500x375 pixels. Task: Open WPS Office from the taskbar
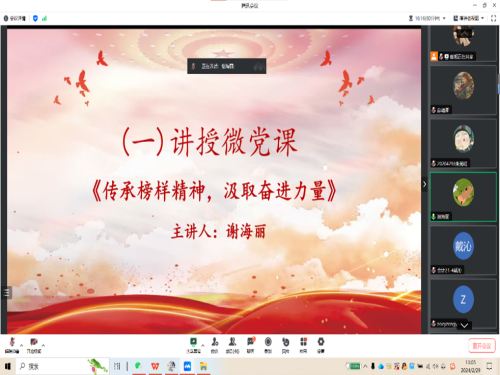tap(155, 366)
